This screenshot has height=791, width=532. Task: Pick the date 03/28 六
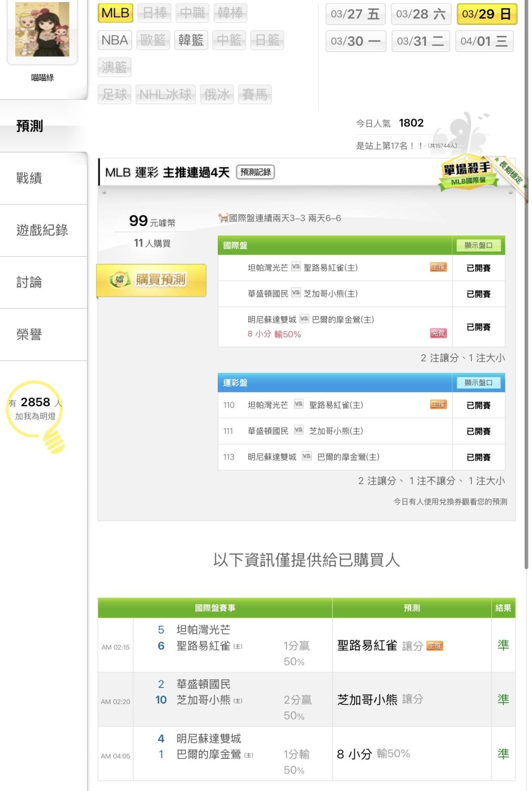(421, 14)
